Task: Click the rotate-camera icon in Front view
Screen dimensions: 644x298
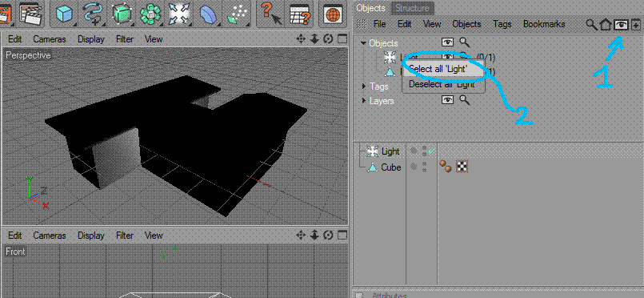Action: 328,235
